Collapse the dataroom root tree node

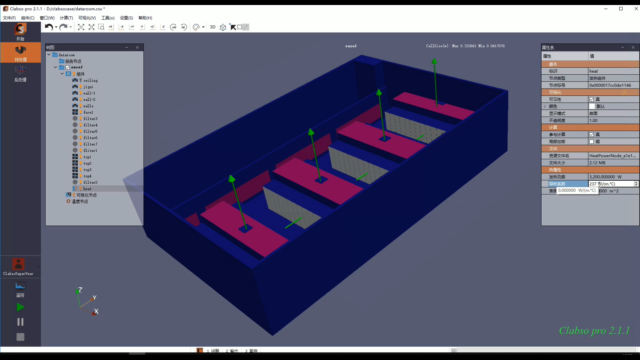tap(49, 55)
